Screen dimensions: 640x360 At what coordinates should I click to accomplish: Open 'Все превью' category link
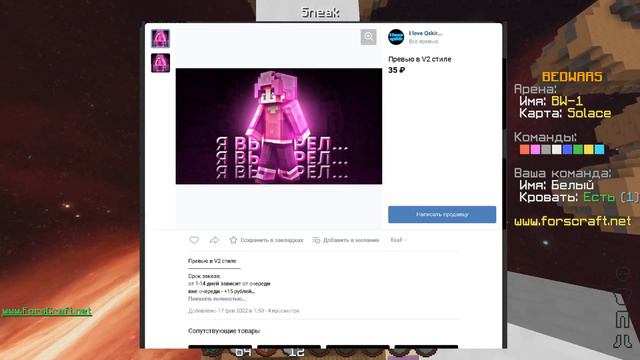[423, 41]
